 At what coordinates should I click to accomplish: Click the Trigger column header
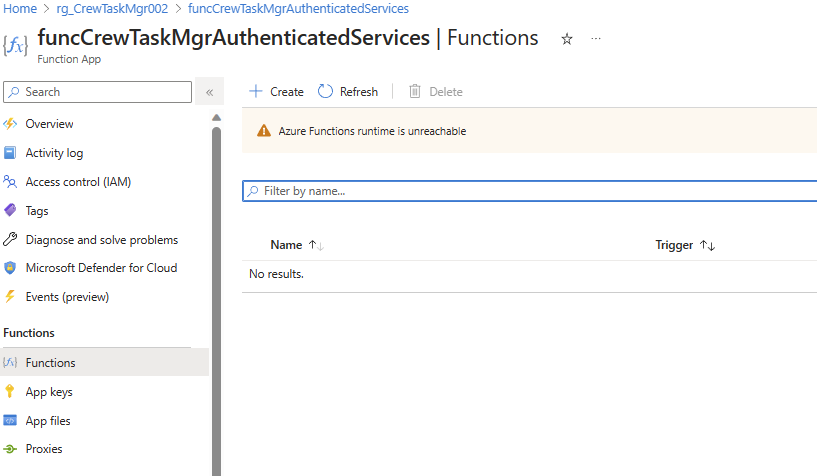tap(674, 245)
